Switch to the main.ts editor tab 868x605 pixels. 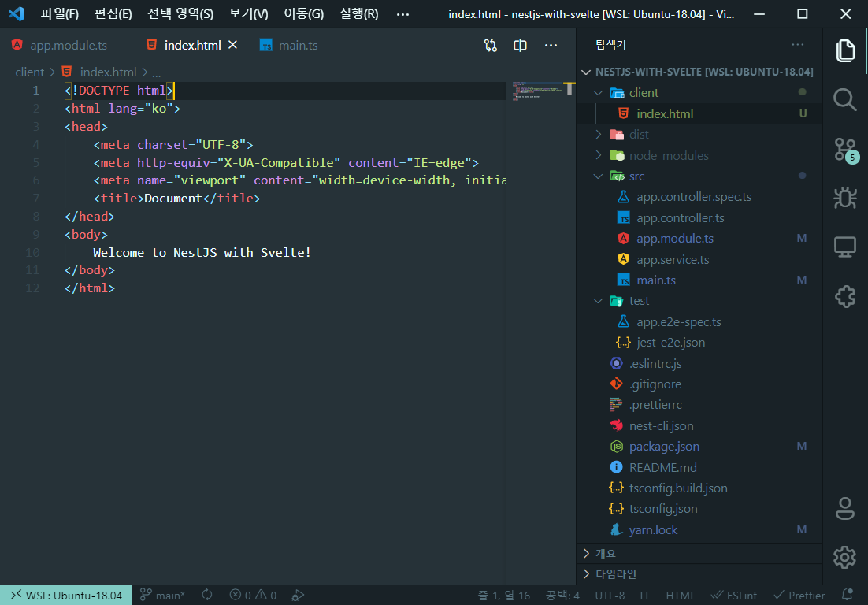coord(289,46)
